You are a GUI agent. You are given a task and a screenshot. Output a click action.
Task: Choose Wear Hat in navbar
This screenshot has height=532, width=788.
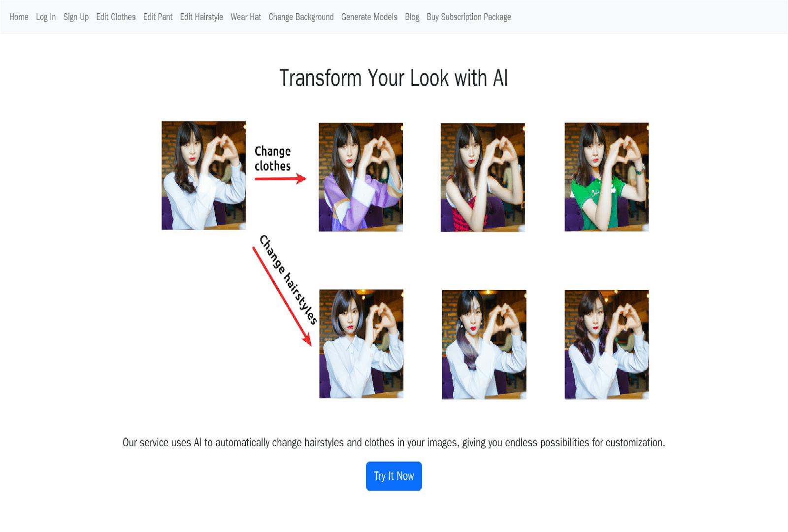pyautogui.click(x=246, y=17)
